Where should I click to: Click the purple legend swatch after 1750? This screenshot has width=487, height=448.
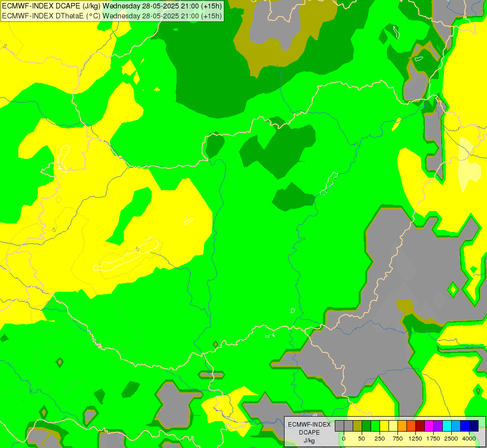tap(438, 426)
